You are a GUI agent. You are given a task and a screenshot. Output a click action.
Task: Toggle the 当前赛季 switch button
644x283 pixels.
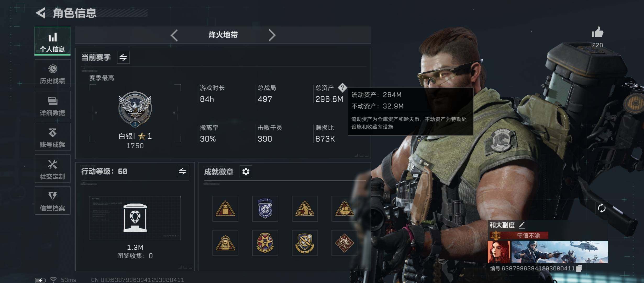click(x=123, y=57)
